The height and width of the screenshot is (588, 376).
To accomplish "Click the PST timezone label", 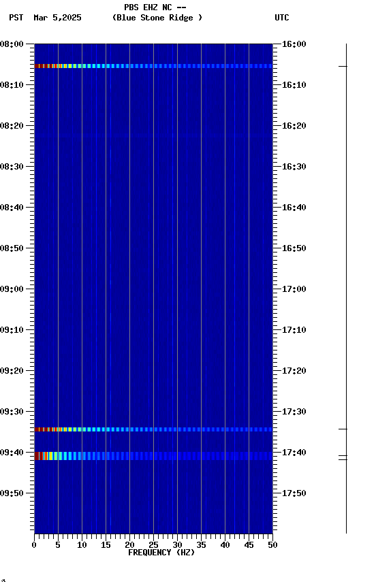I will (16, 18).
